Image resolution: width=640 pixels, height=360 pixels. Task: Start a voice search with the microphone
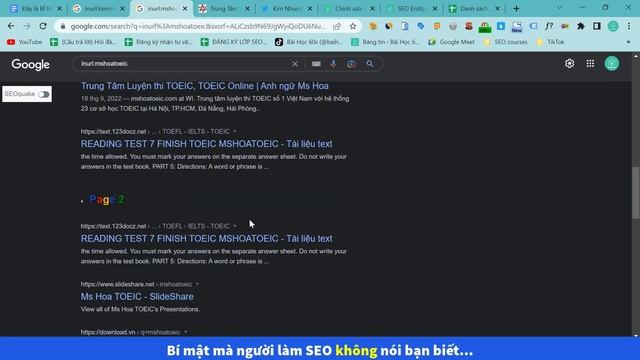click(x=333, y=64)
